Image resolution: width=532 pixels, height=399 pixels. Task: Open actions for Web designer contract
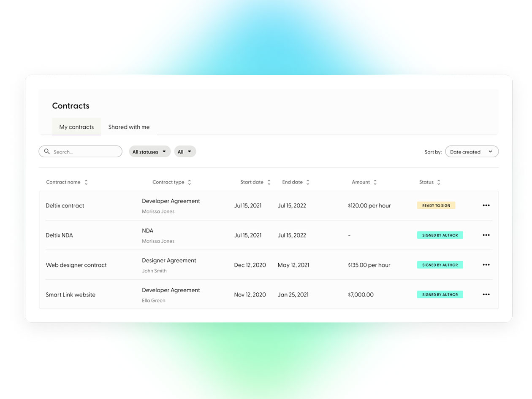pos(486,265)
